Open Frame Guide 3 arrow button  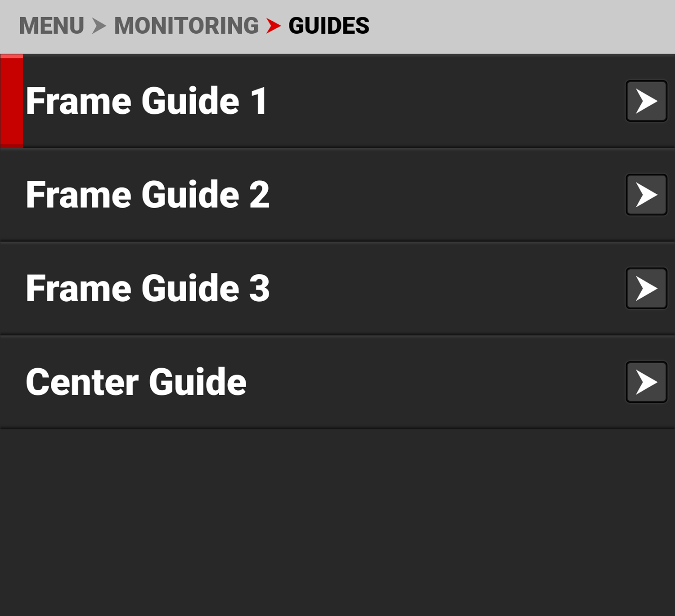(646, 288)
